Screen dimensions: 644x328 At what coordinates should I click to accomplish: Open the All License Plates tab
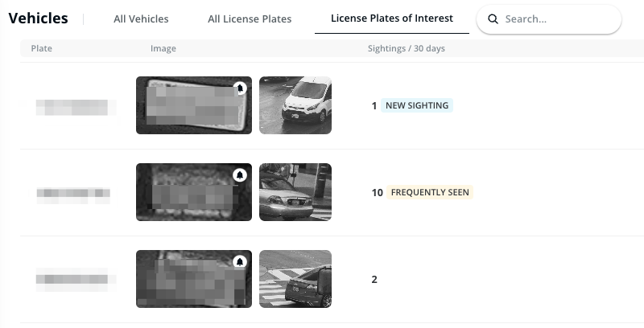coord(250,18)
